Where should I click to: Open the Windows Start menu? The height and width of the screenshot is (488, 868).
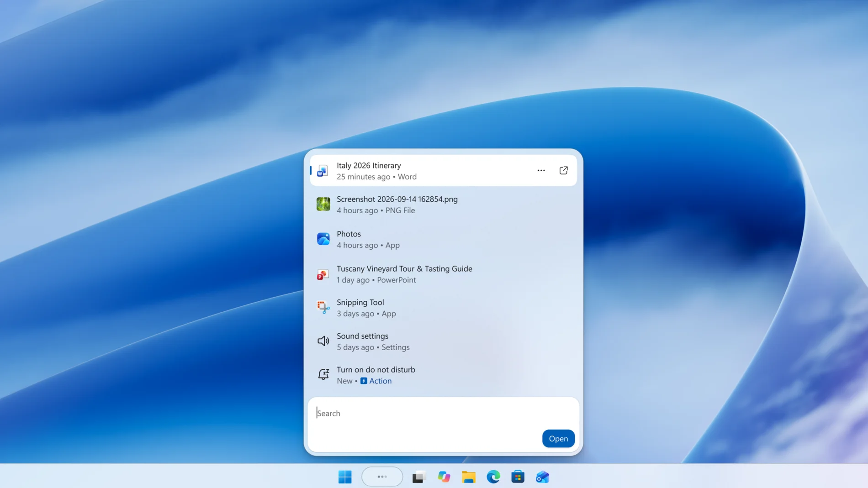[345, 477]
